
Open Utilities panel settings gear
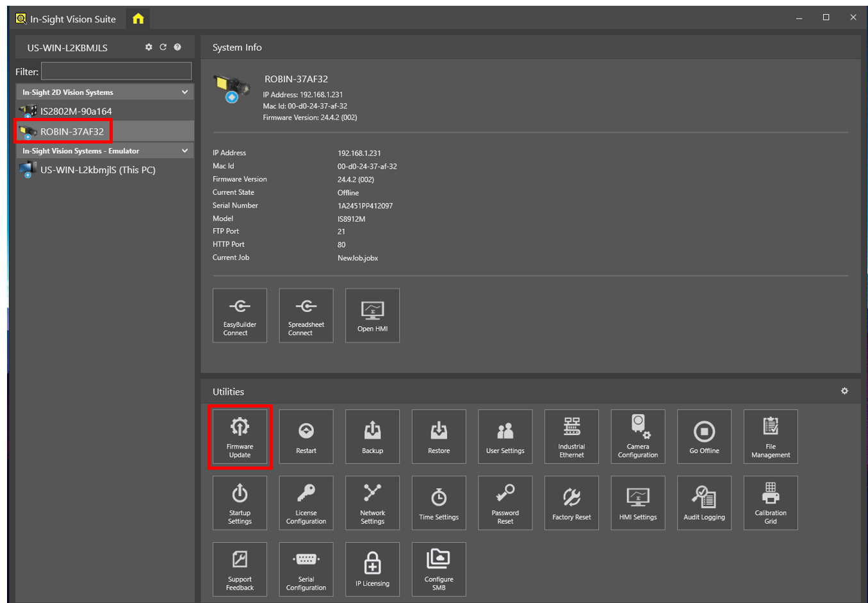(844, 391)
